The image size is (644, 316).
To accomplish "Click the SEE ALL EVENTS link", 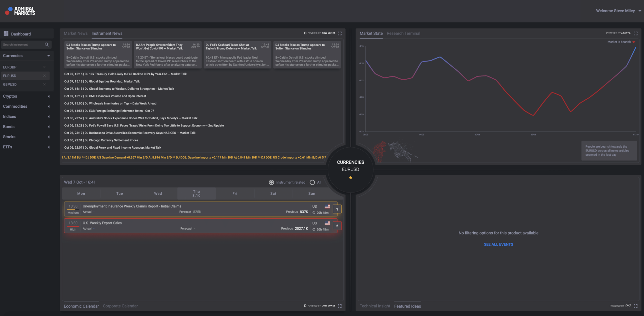I will click(498, 244).
